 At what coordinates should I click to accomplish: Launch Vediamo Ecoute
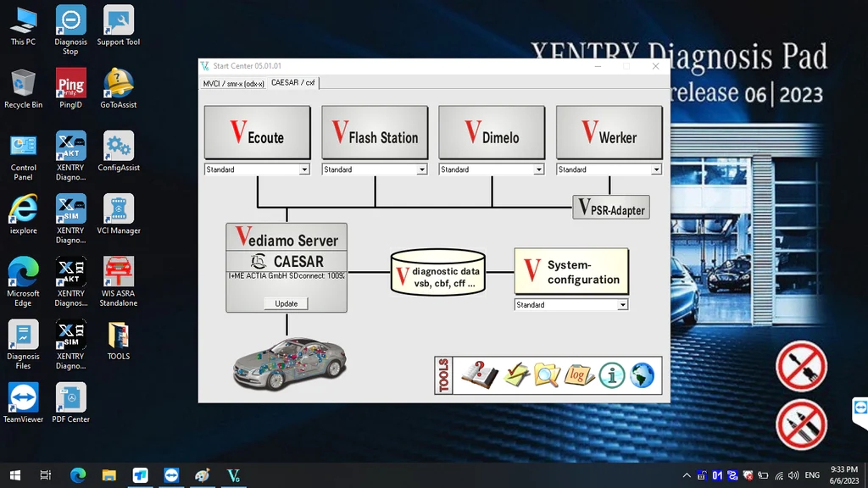[257, 133]
